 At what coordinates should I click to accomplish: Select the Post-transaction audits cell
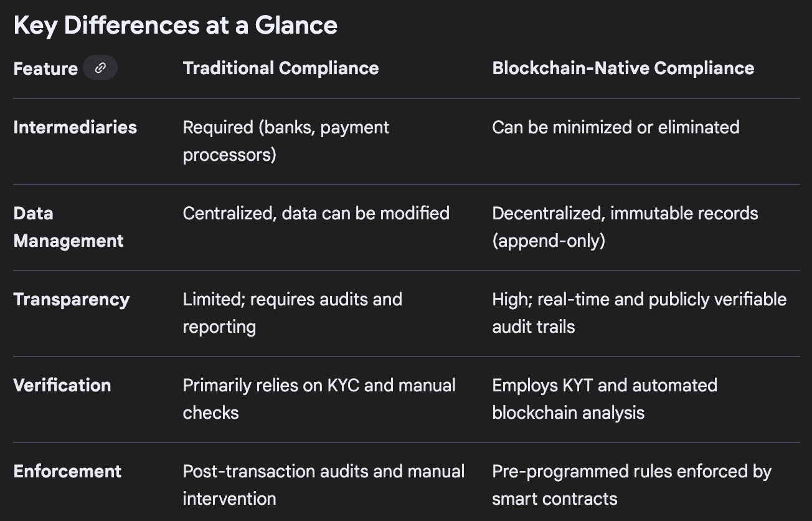[x=323, y=485]
